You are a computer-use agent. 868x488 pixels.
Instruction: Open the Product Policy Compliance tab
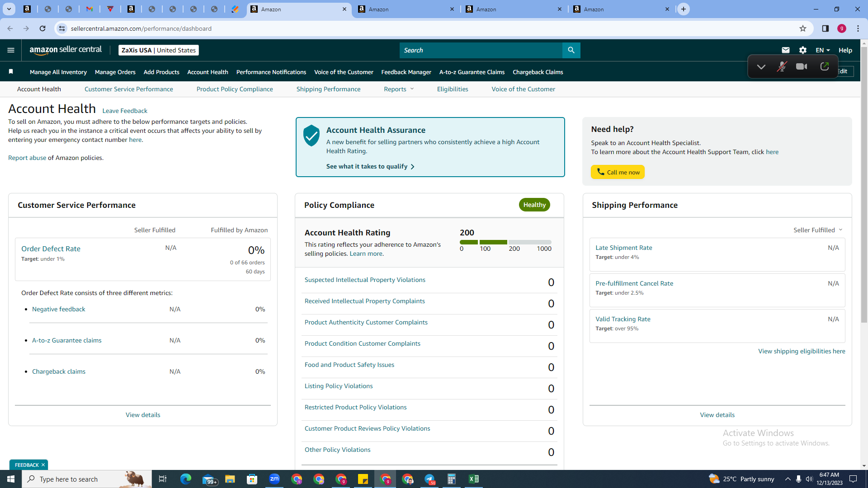coord(235,89)
